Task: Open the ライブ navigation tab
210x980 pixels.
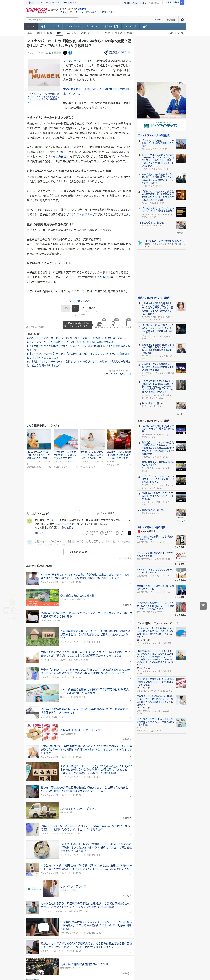Action: [56, 27]
